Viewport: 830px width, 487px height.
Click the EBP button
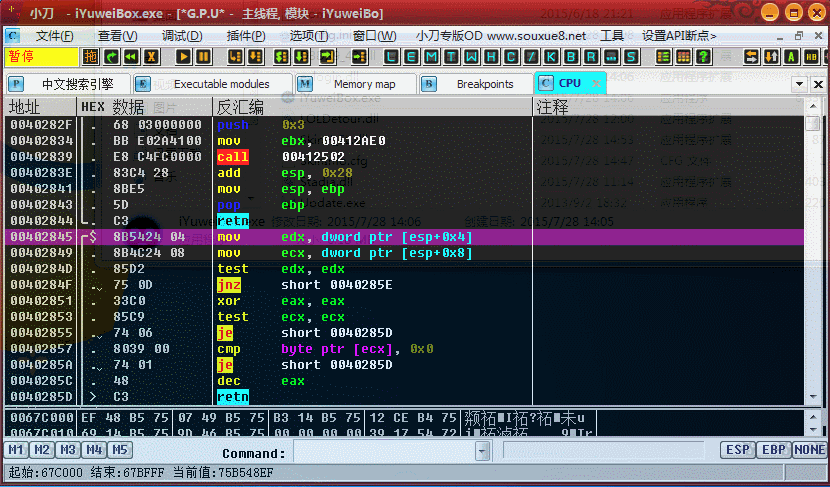tap(774, 450)
